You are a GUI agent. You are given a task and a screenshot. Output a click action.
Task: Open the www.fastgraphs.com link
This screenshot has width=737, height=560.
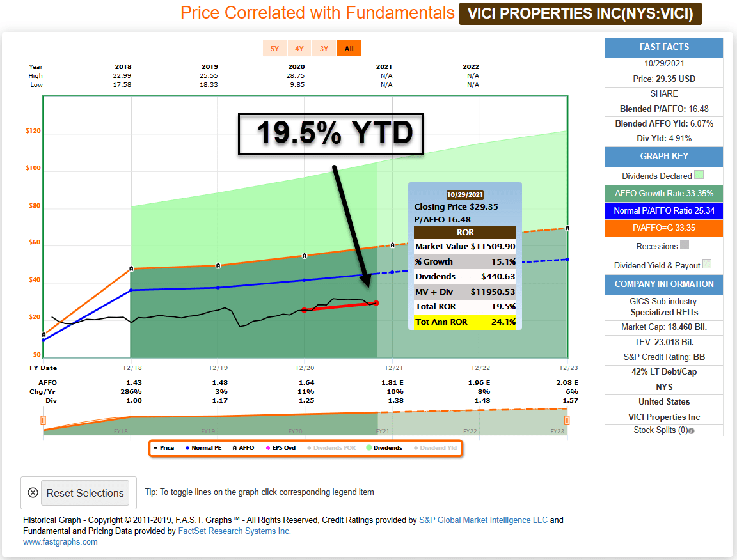(x=60, y=541)
